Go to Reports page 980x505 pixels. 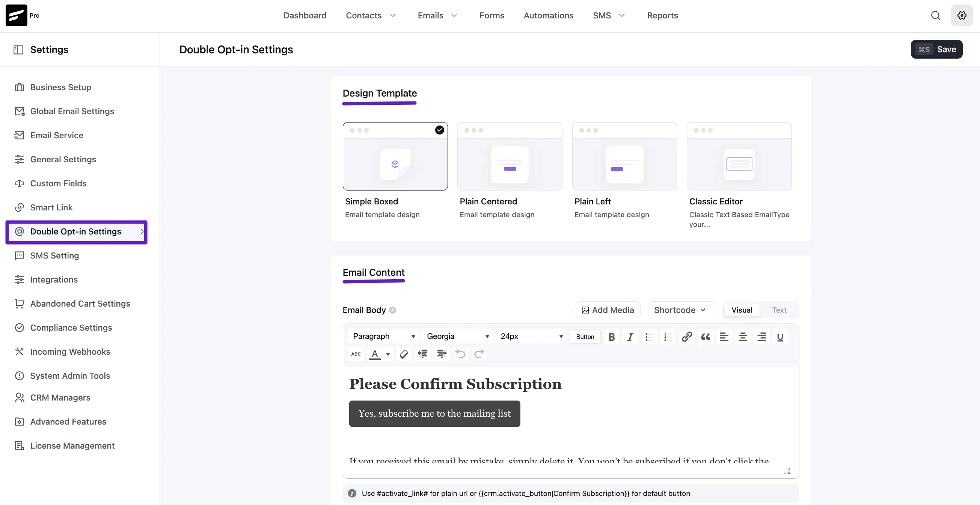click(x=662, y=16)
